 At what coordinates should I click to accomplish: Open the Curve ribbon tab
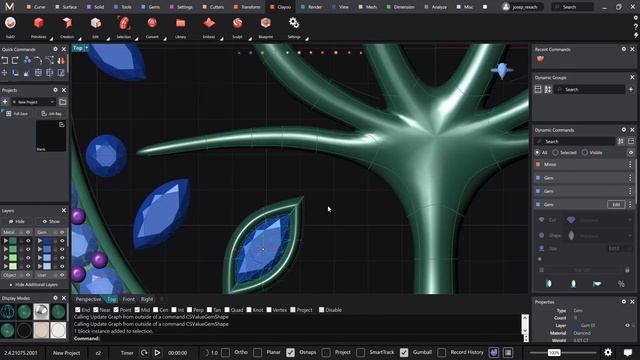click(x=36, y=7)
